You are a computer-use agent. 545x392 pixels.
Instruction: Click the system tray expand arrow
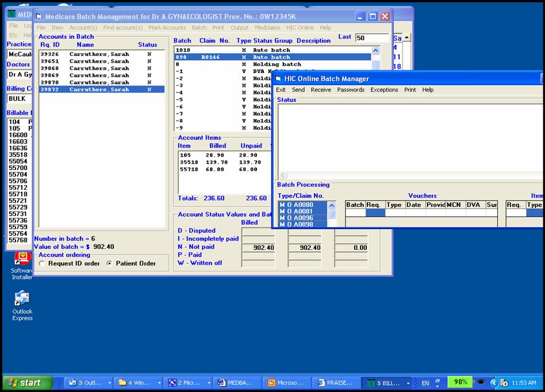tap(494, 383)
